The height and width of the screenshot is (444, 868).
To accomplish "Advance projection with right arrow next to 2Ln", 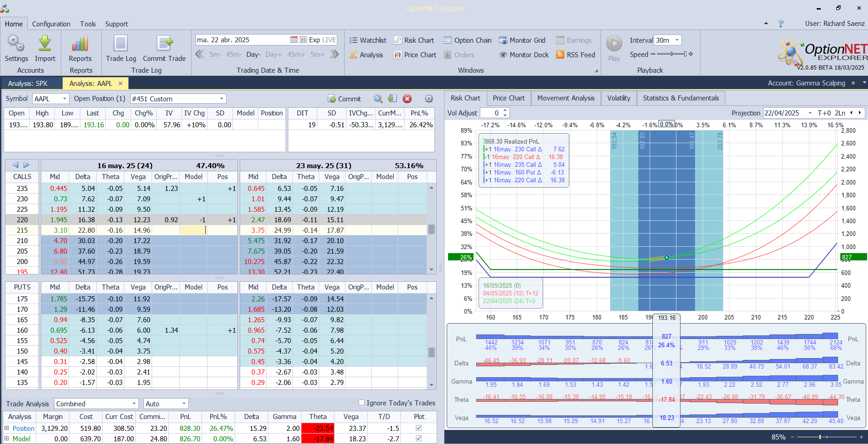I will pos(859,113).
